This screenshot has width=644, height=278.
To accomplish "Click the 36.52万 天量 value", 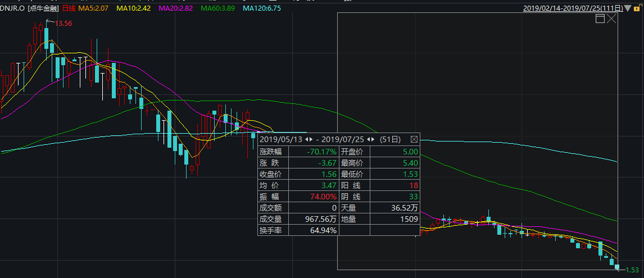I will pos(405,208).
